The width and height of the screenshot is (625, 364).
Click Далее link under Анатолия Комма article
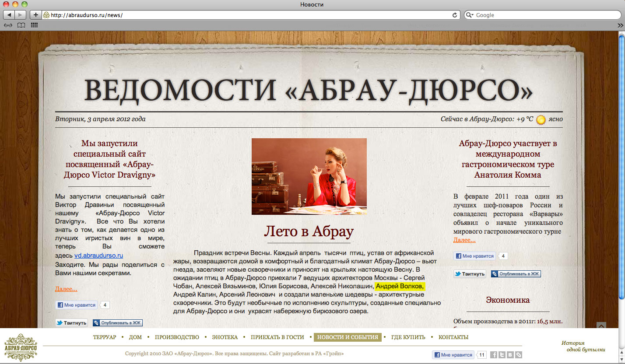point(464,240)
